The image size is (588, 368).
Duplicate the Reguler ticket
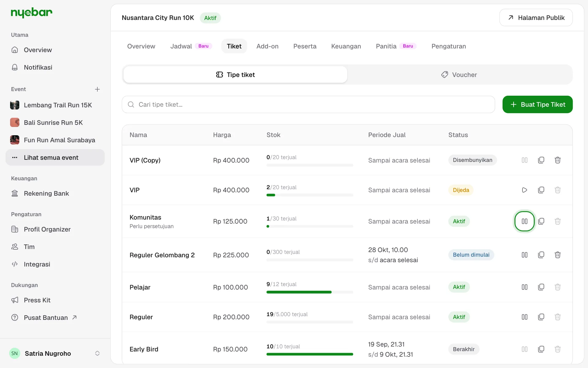tap(541, 317)
